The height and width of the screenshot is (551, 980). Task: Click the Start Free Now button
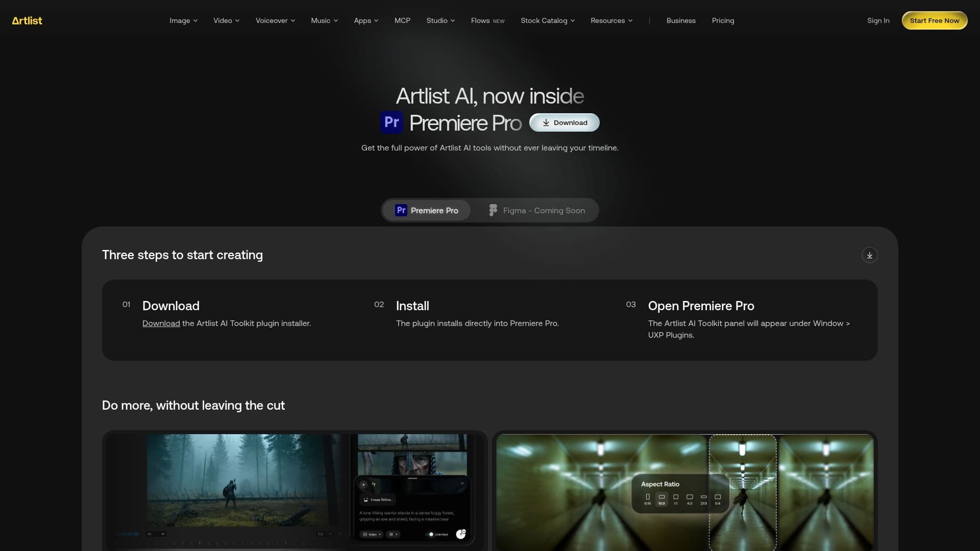935,20
